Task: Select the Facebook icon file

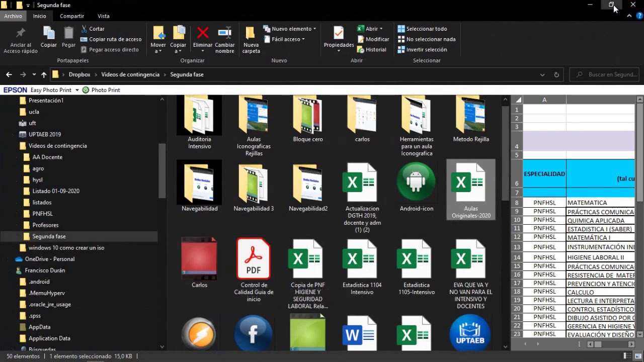Action: point(254,332)
